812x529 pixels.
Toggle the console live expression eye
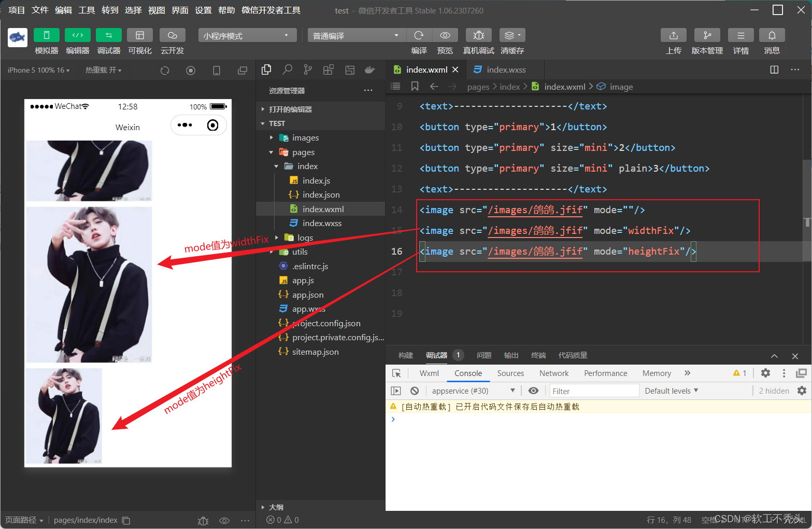pos(533,391)
